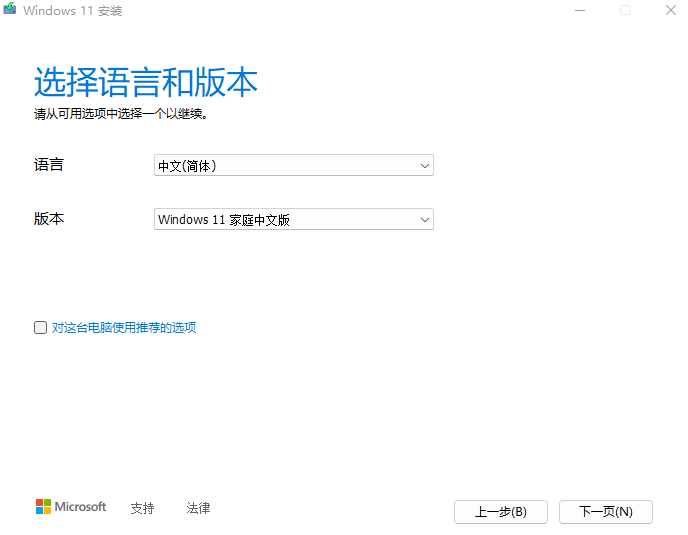
Task: Click the 选择语言和版本 heading
Action: (146, 82)
